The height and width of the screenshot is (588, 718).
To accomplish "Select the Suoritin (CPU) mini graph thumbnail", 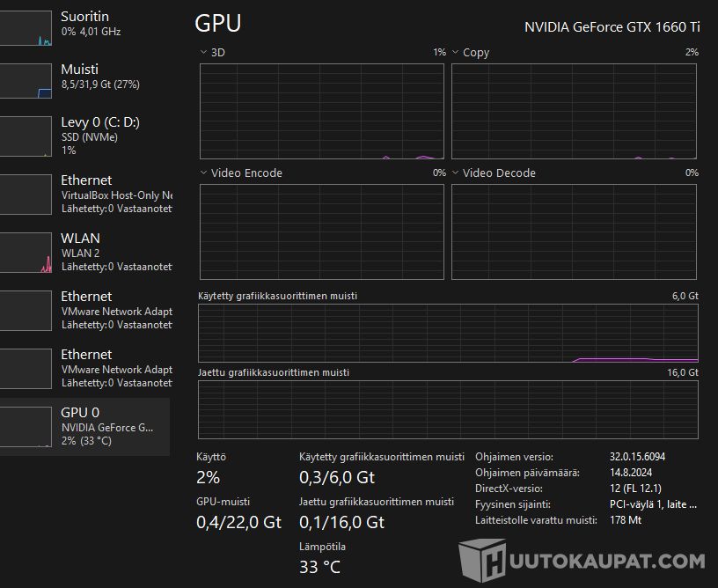I will click(26, 28).
